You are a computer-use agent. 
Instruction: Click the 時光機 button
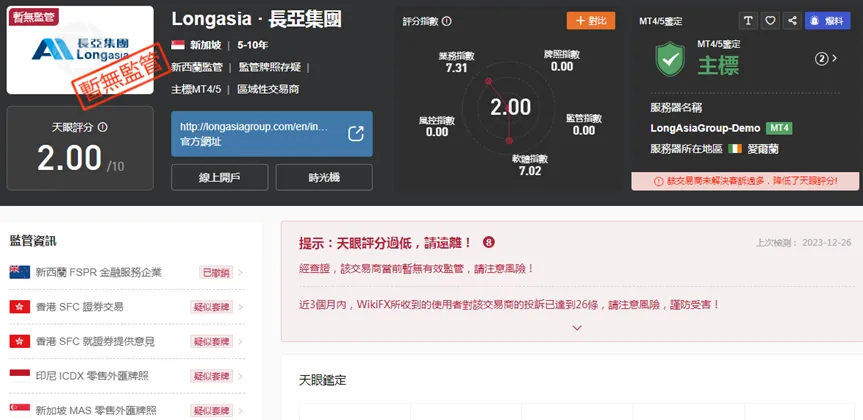(x=324, y=177)
